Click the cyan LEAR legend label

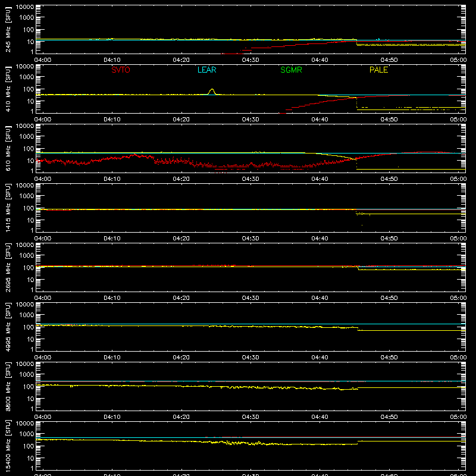click(x=206, y=70)
